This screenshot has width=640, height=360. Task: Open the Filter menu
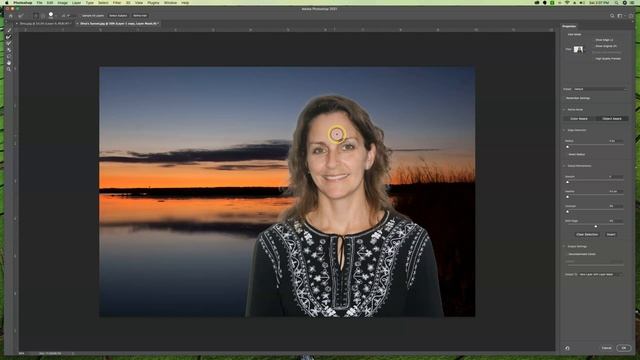point(117,2)
